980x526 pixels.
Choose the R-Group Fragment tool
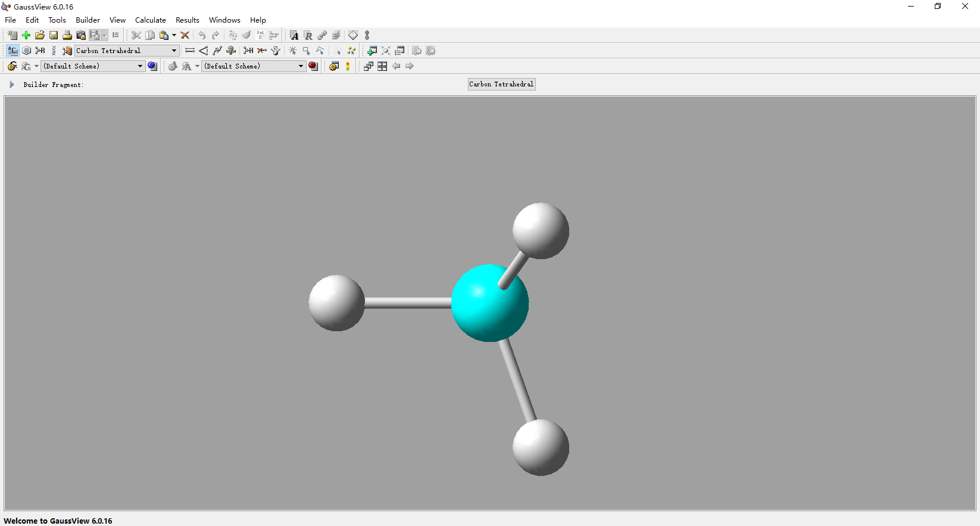click(40, 51)
